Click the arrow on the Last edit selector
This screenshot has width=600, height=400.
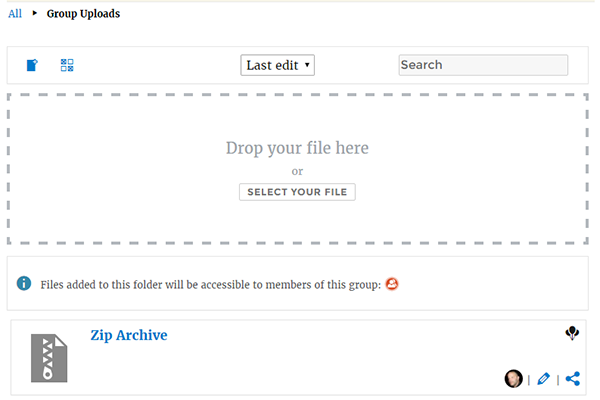point(307,65)
